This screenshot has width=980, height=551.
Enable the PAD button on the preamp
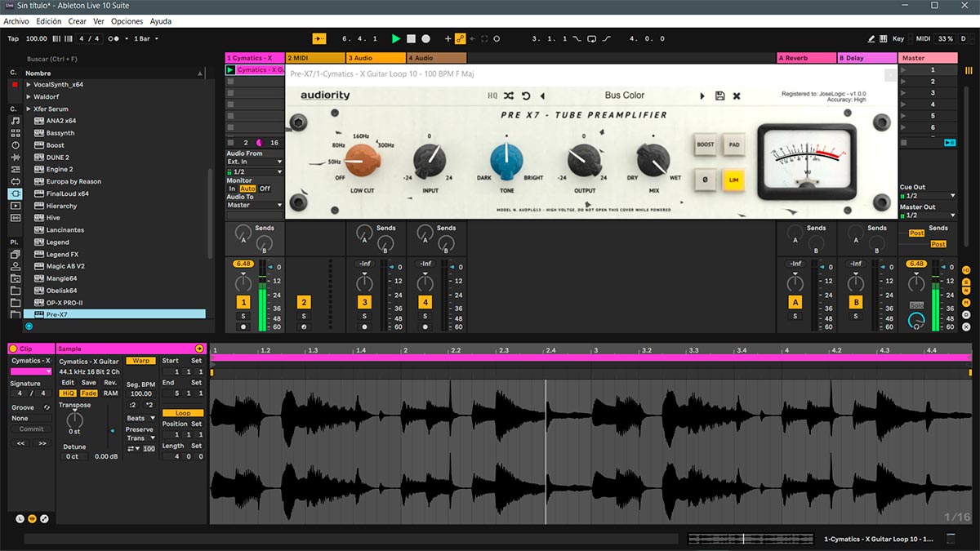pos(734,145)
